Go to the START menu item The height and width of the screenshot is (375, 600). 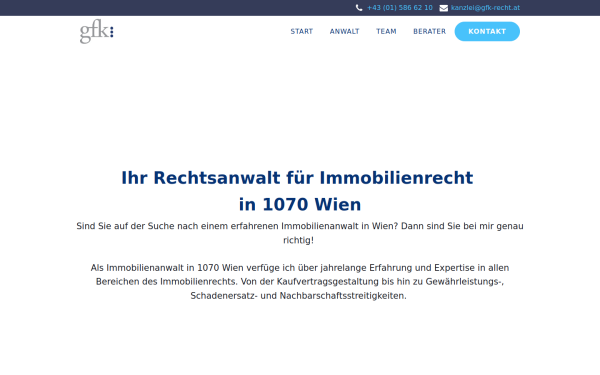pyautogui.click(x=302, y=31)
